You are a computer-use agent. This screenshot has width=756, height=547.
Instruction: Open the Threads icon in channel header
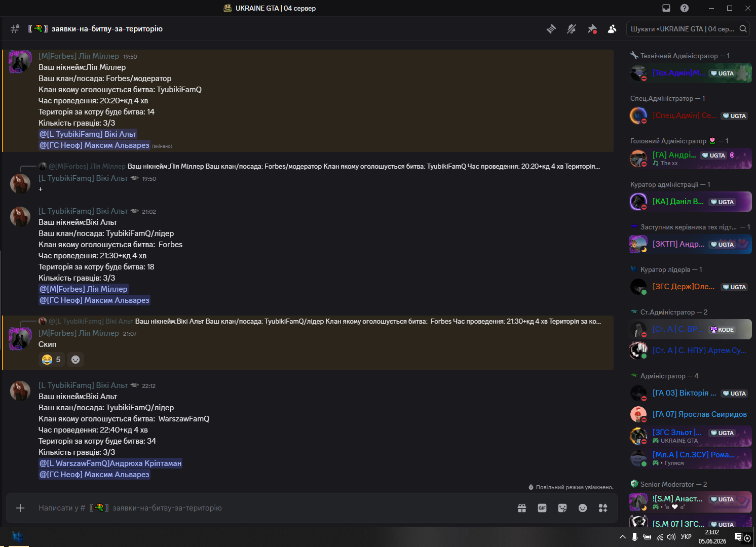pyautogui.click(x=551, y=29)
